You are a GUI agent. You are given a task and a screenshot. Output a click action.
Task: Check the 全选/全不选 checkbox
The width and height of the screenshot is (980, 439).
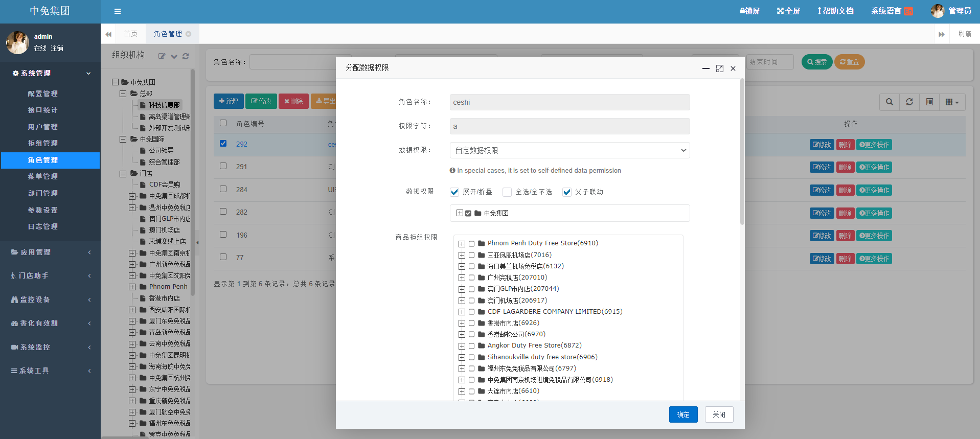507,192
